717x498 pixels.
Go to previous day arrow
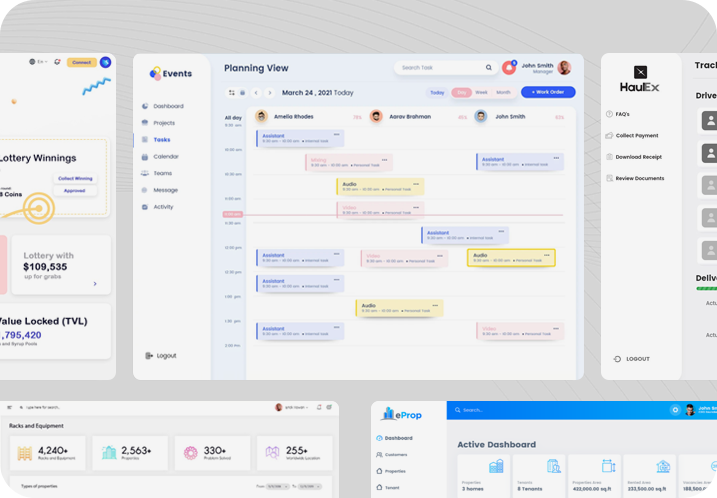coord(256,93)
